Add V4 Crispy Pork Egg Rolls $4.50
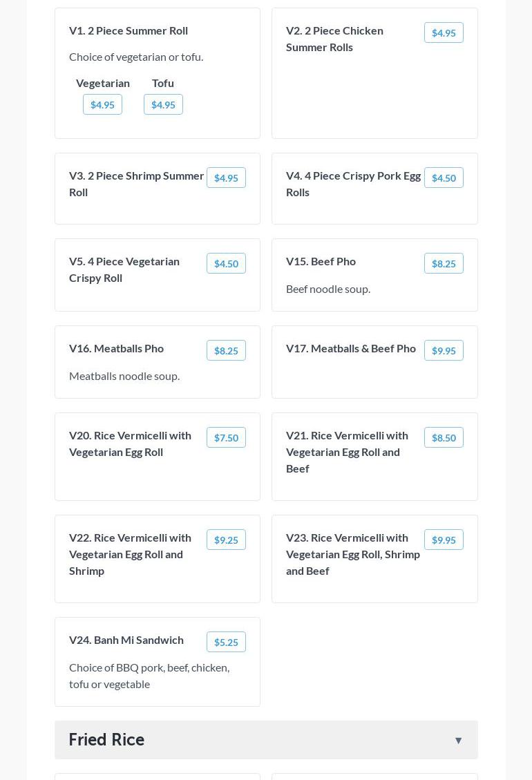 click(x=444, y=178)
